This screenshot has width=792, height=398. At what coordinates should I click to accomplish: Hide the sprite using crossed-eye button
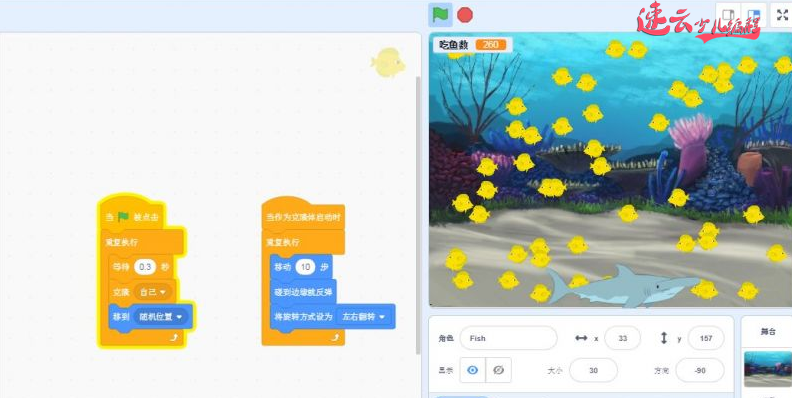pos(499,370)
